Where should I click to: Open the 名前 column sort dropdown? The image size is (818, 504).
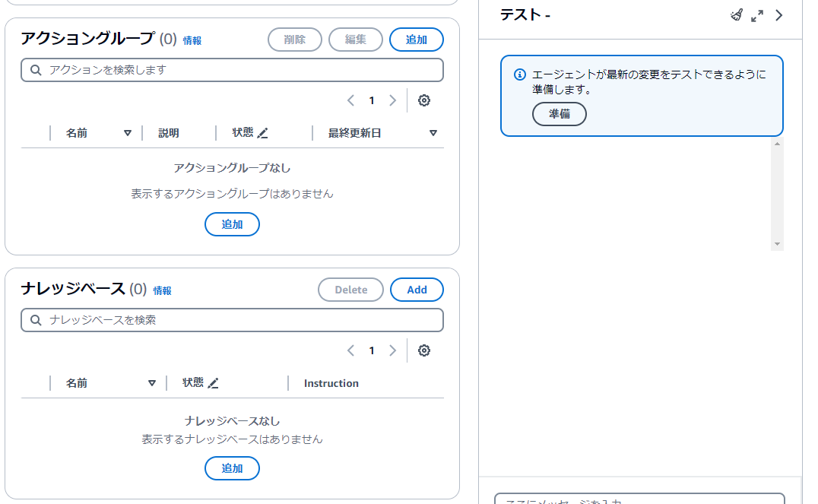pyautogui.click(x=128, y=132)
